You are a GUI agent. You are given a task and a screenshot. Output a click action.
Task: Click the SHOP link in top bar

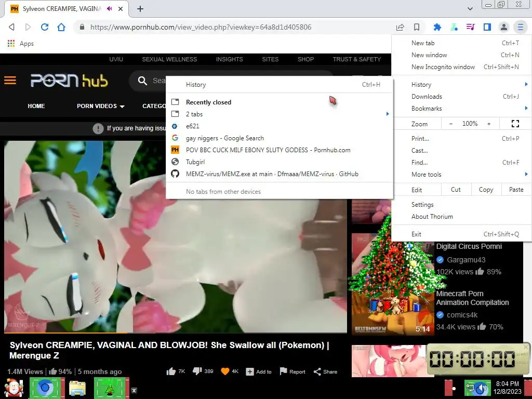pos(305,59)
